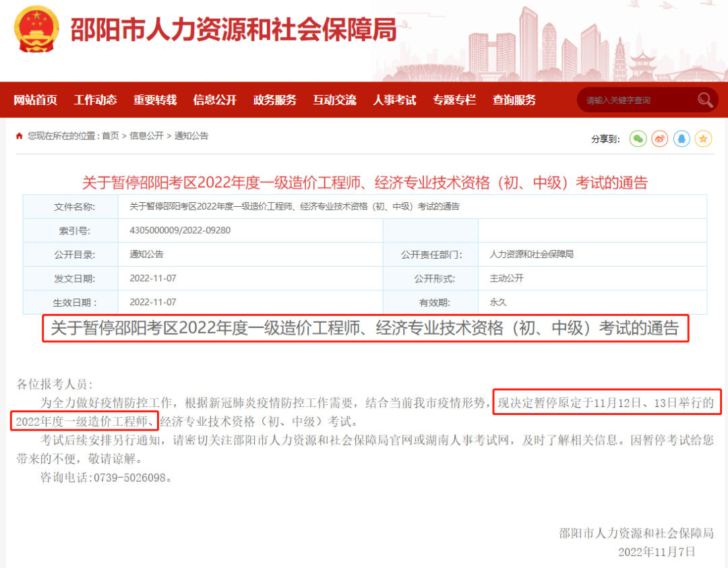
Task: Share via the Qzone star icon
Action: click(703, 139)
